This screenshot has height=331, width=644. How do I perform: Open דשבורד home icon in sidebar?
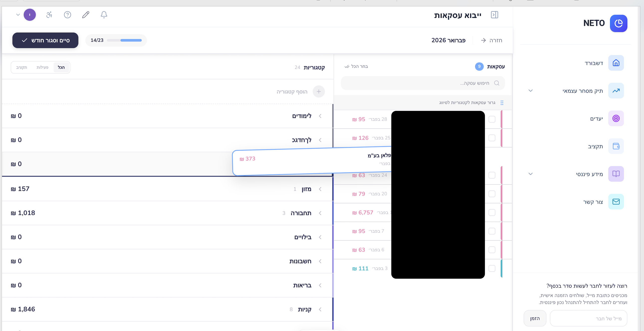tap(616, 63)
